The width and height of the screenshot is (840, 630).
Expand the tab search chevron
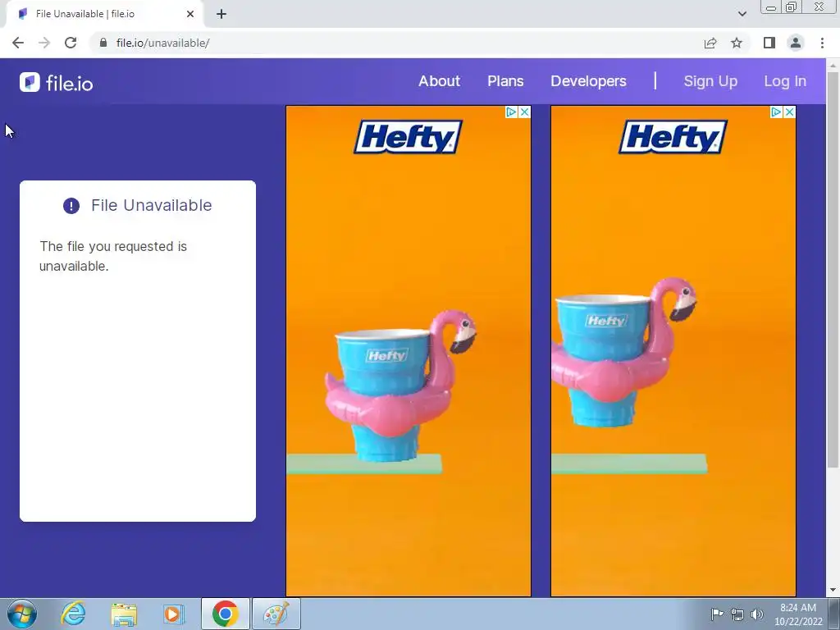pos(742,14)
